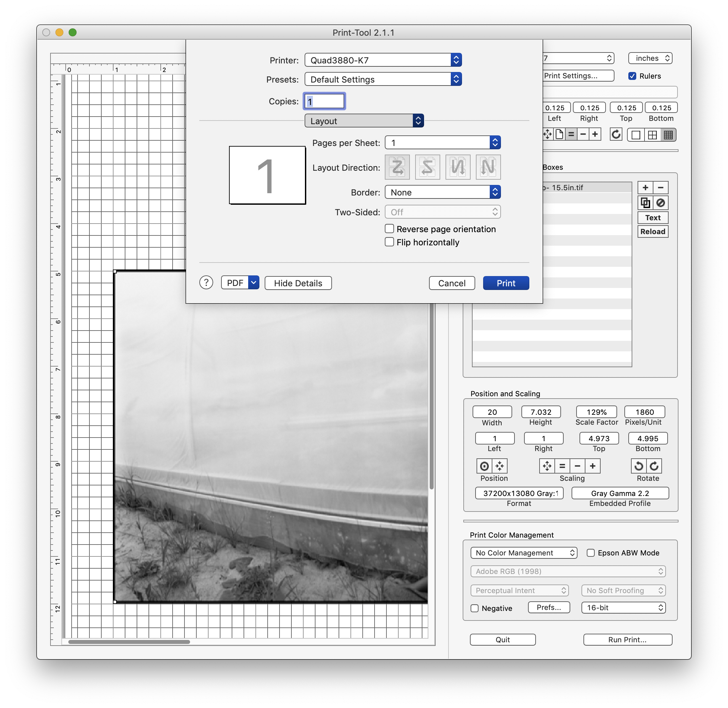Select the 15.5in.tif entry in the list

tap(587, 188)
